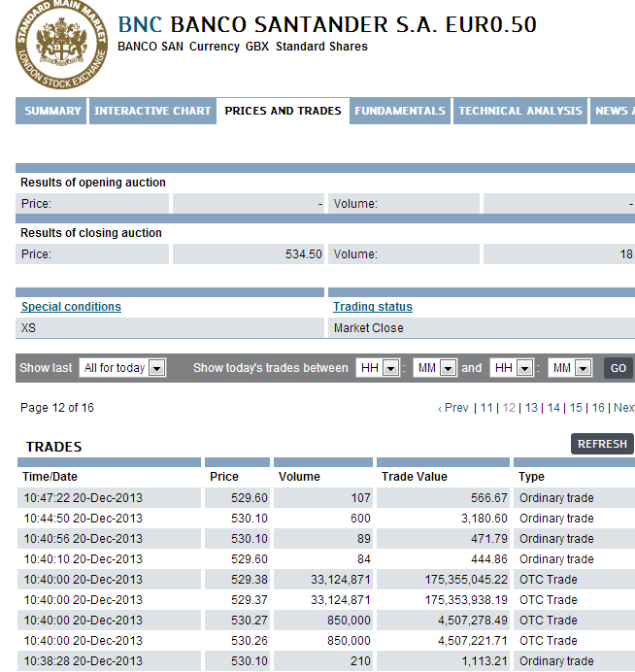Click the 'Results of opening auction' heading
635x672 pixels.
click(93, 183)
